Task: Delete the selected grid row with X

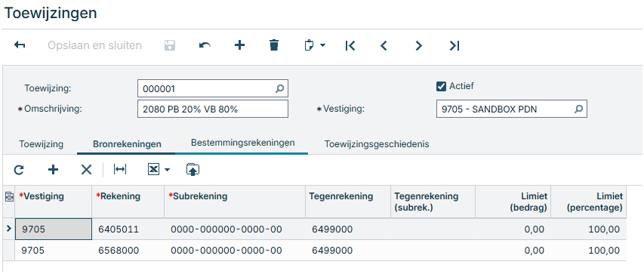Action: point(86,170)
